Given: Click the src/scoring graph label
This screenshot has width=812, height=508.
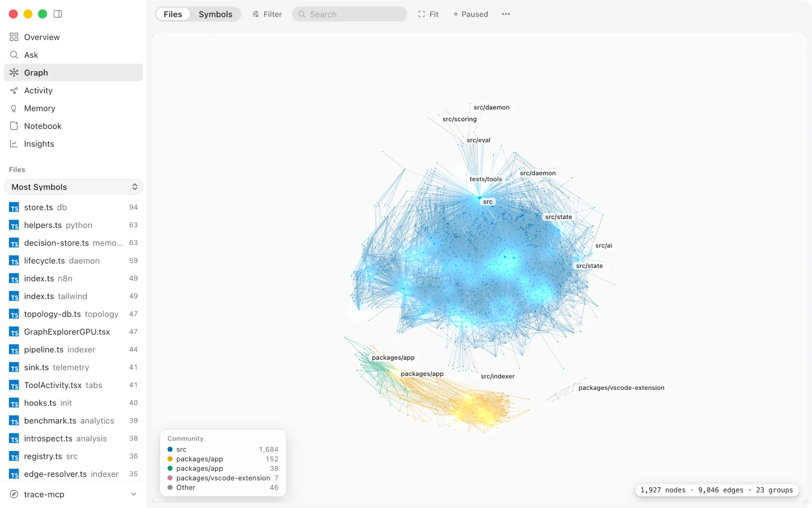Looking at the screenshot, I should 459,119.
